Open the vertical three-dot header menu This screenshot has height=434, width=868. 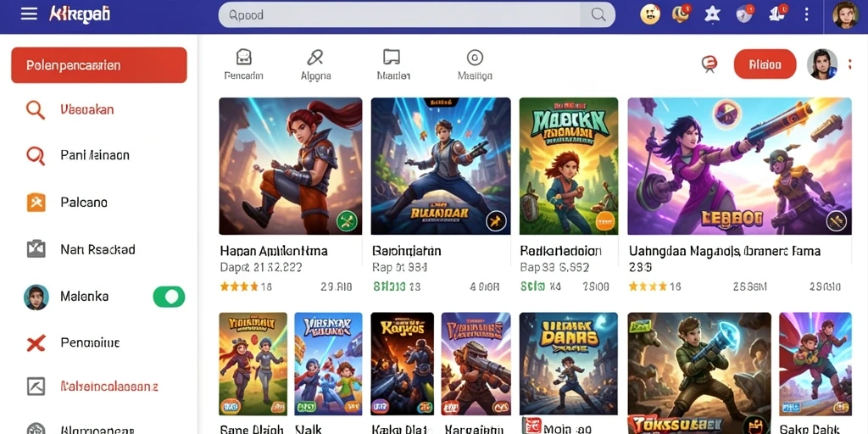[807, 15]
